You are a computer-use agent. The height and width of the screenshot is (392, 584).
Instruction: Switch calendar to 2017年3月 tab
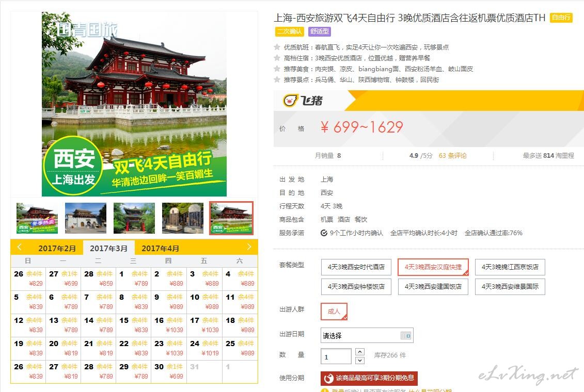click(108, 248)
